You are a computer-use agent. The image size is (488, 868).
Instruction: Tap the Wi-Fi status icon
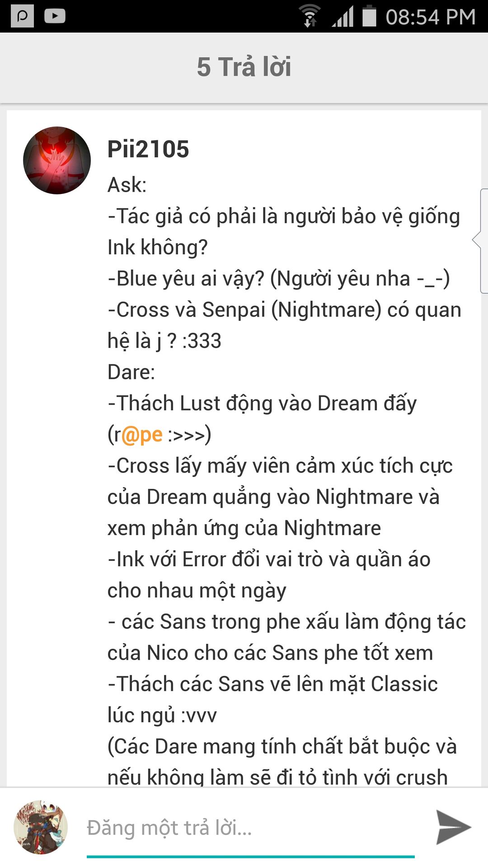[x=310, y=16]
